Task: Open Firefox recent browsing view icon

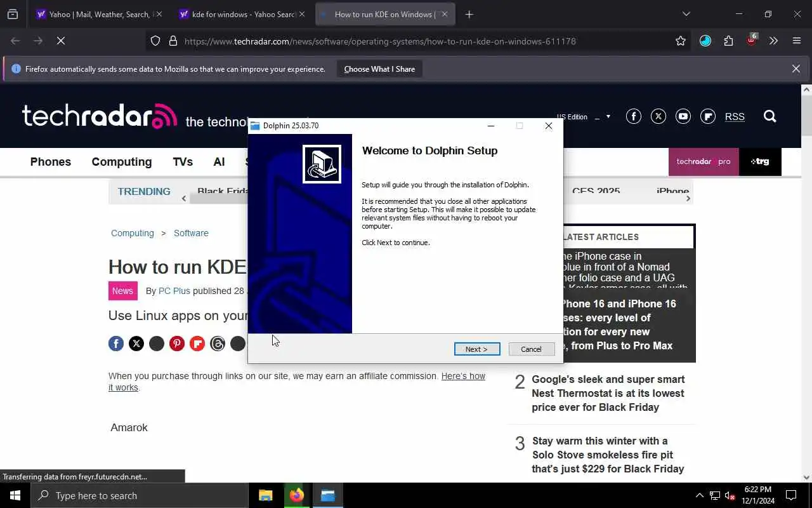Action: coord(13,14)
